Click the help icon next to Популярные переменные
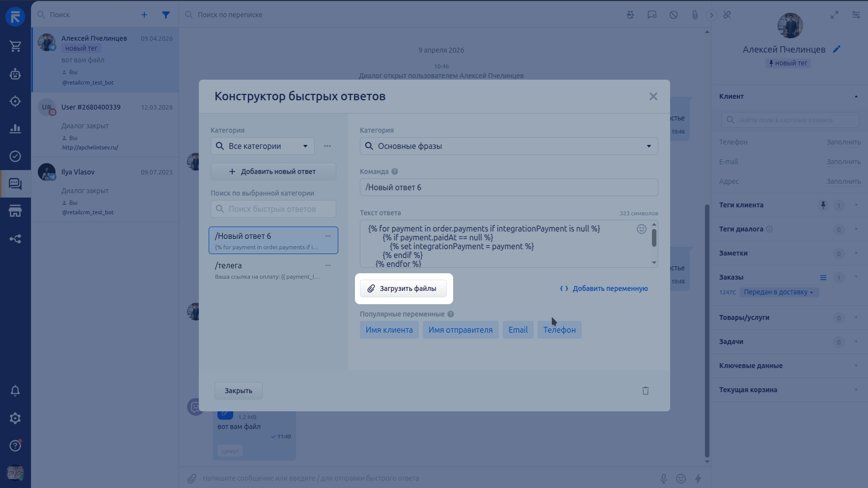This screenshot has width=868, height=488. [450, 314]
